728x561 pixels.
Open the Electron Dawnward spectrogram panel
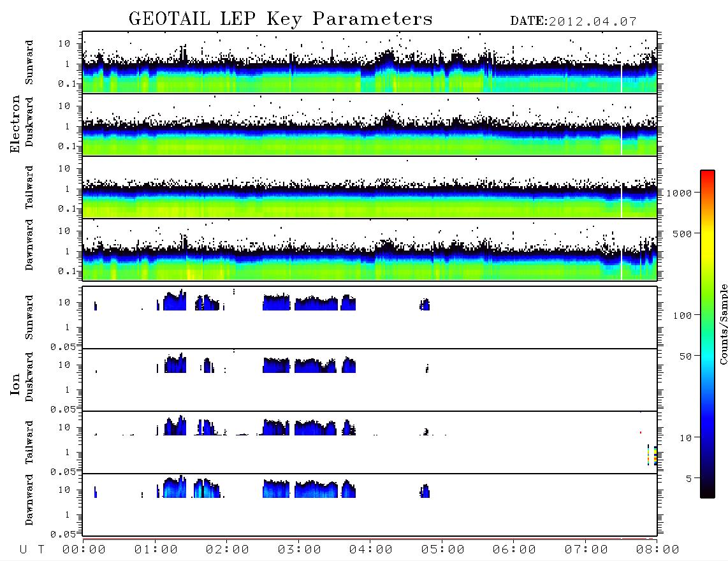(370, 250)
